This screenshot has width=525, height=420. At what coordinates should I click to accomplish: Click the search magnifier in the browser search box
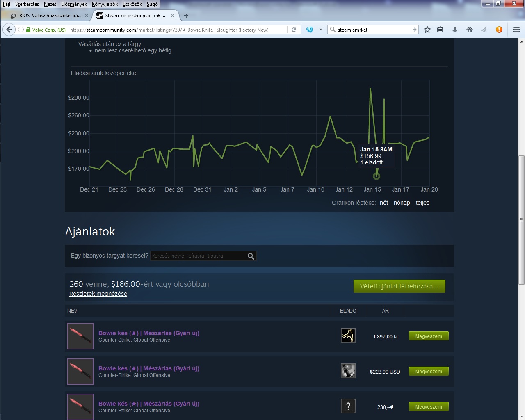333,30
